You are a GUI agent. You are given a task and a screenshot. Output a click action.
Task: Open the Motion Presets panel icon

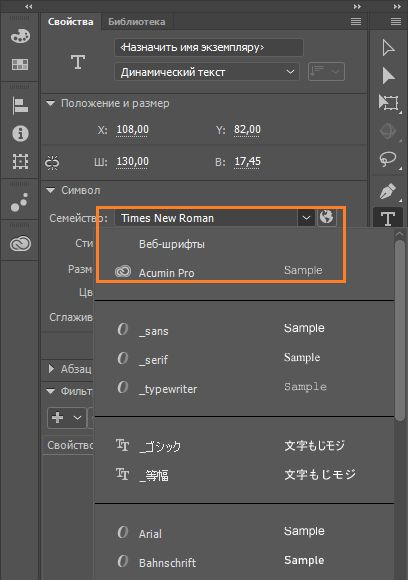(x=20, y=202)
